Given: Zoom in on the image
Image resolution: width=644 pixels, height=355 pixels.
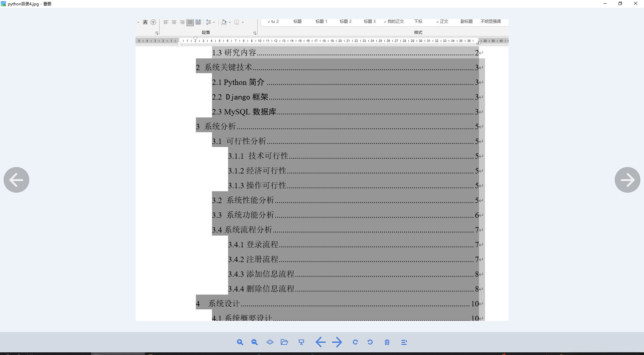Looking at the screenshot, I should pos(240,342).
